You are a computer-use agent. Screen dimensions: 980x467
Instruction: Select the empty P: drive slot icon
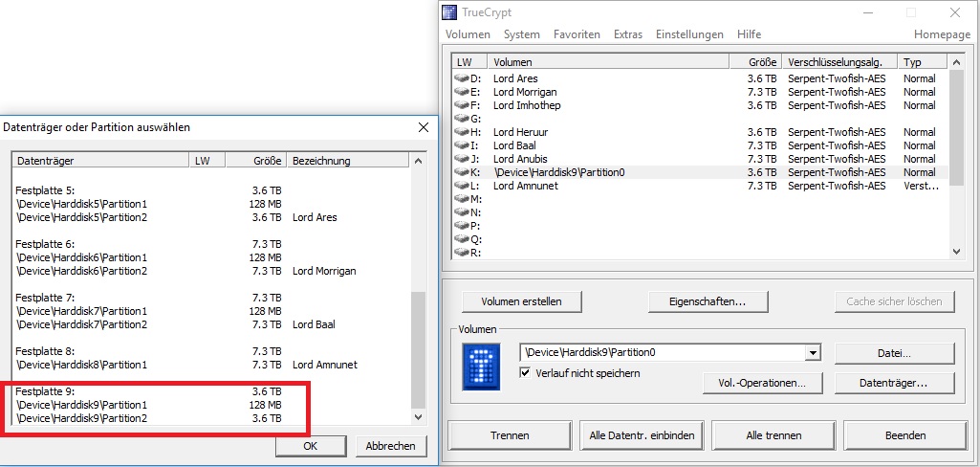click(x=462, y=226)
